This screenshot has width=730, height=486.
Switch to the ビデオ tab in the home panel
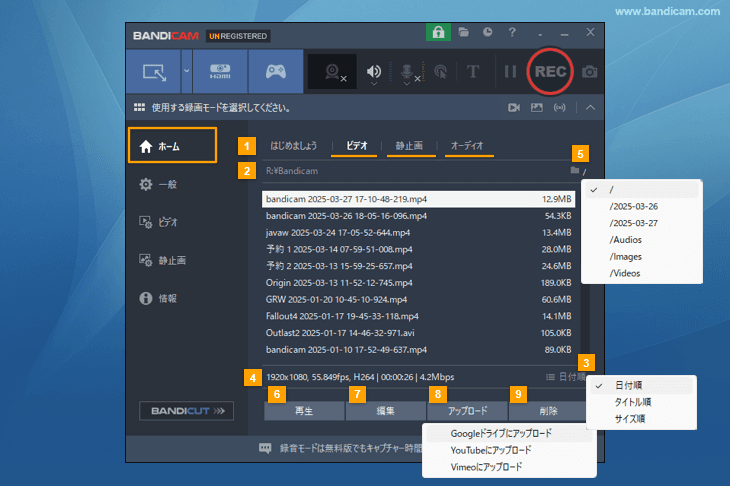click(357, 146)
